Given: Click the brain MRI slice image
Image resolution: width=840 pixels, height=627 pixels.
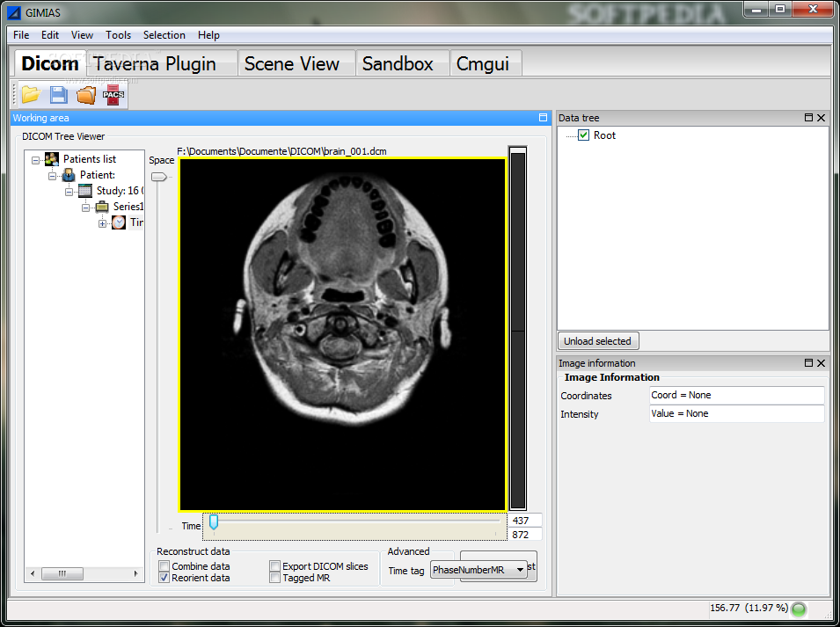Looking at the screenshot, I should point(343,334).
